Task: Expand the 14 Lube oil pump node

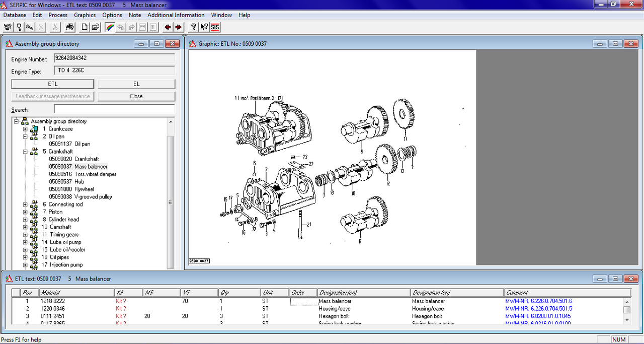Action: click(x=25, y=242)
